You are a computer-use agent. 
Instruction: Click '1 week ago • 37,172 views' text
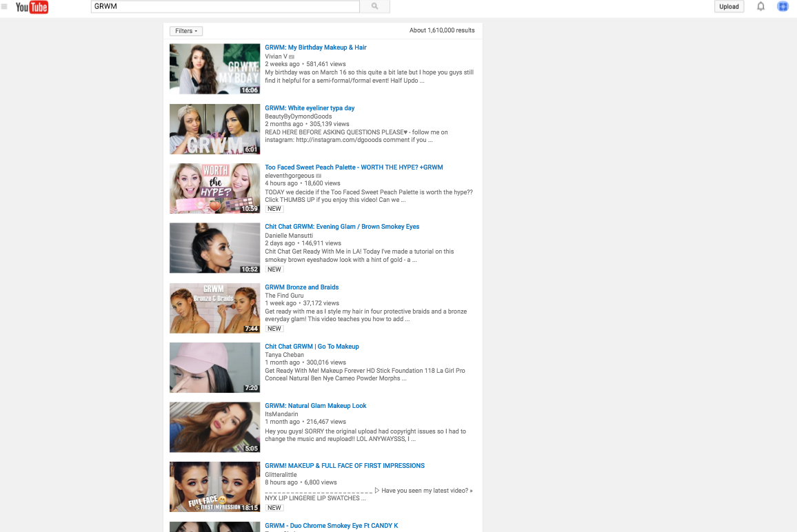pyautogui.click(x=302, y=303)
